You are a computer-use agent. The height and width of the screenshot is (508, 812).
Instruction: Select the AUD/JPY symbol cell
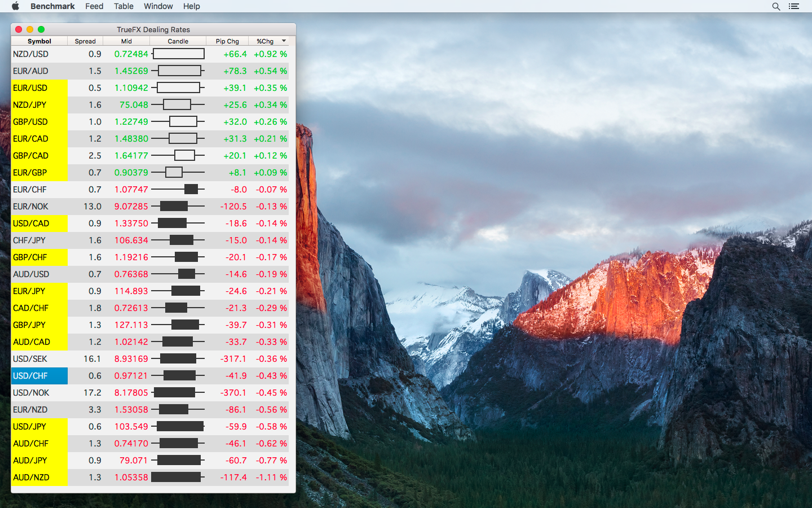pyautogui.click(x=39, y=461)
